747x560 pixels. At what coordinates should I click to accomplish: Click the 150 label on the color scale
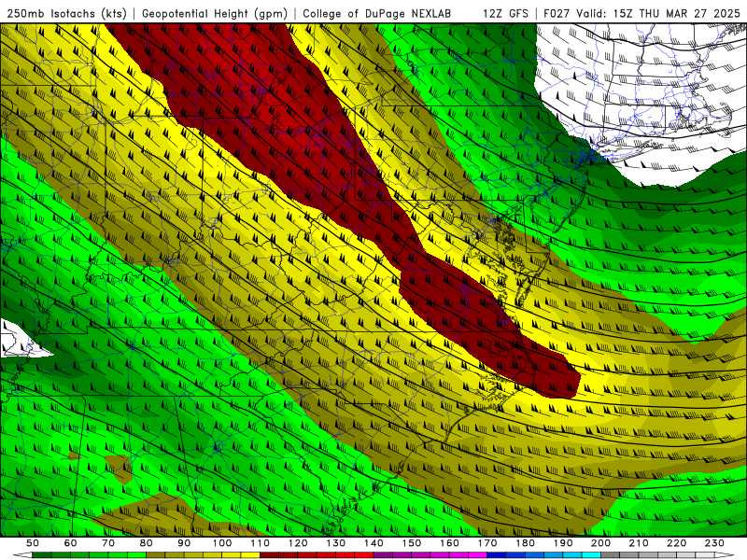tap(412, 543)
